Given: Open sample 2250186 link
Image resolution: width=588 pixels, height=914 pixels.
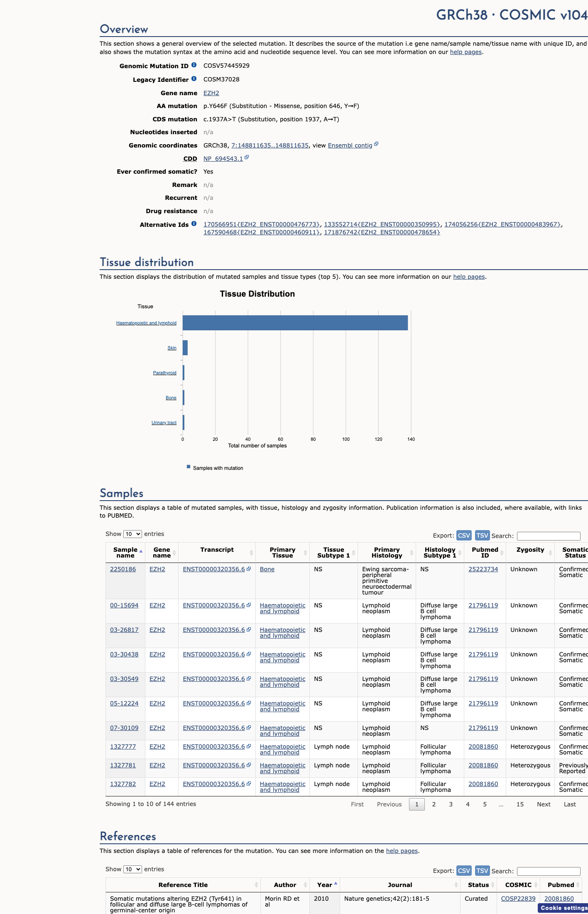Looking at the screenshot, I should [123, 569].
